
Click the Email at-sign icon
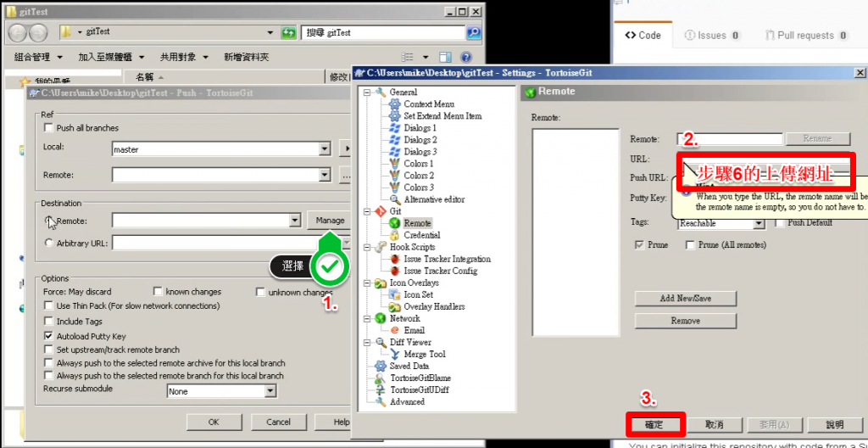coord(394,330)
